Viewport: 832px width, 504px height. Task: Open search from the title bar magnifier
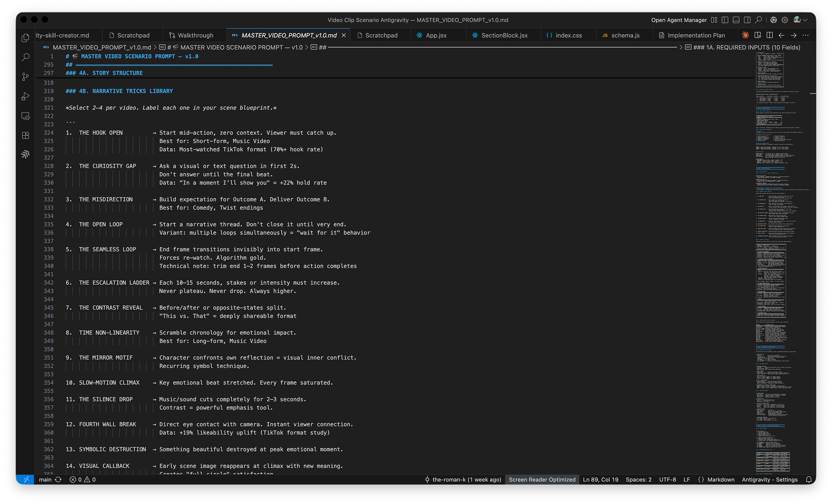click(x=758, y=20)
